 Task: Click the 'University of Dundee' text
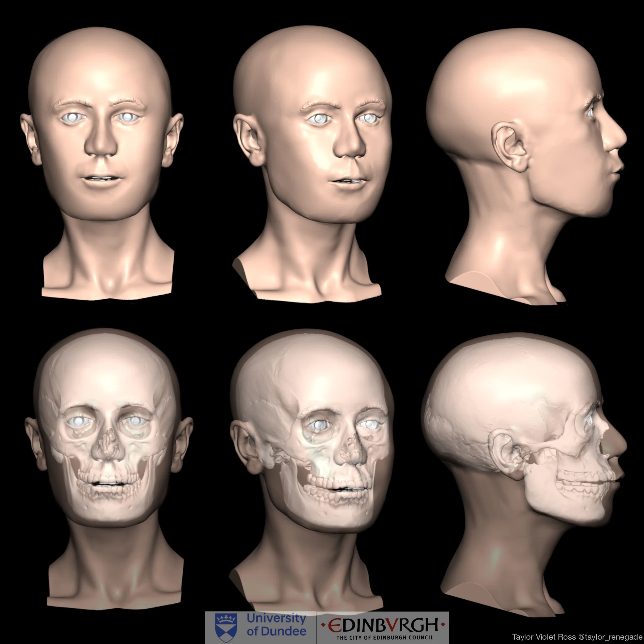[276, 625]
